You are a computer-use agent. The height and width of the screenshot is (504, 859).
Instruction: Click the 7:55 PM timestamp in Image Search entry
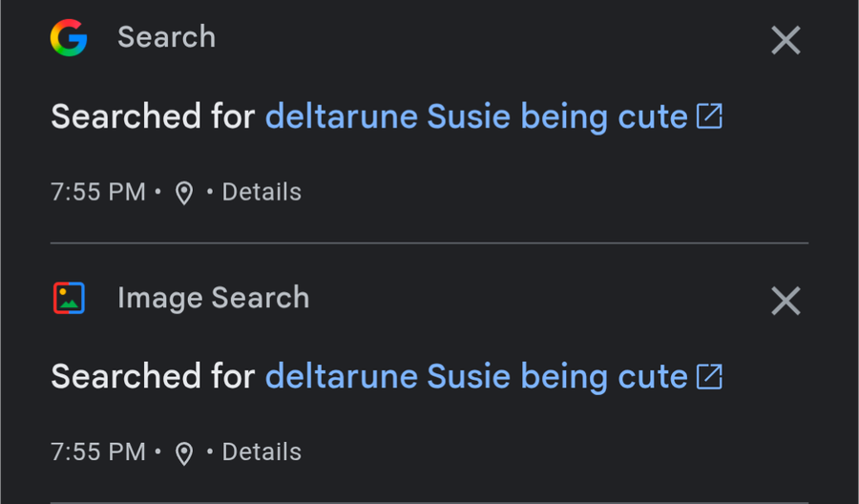tap(98, 451)
